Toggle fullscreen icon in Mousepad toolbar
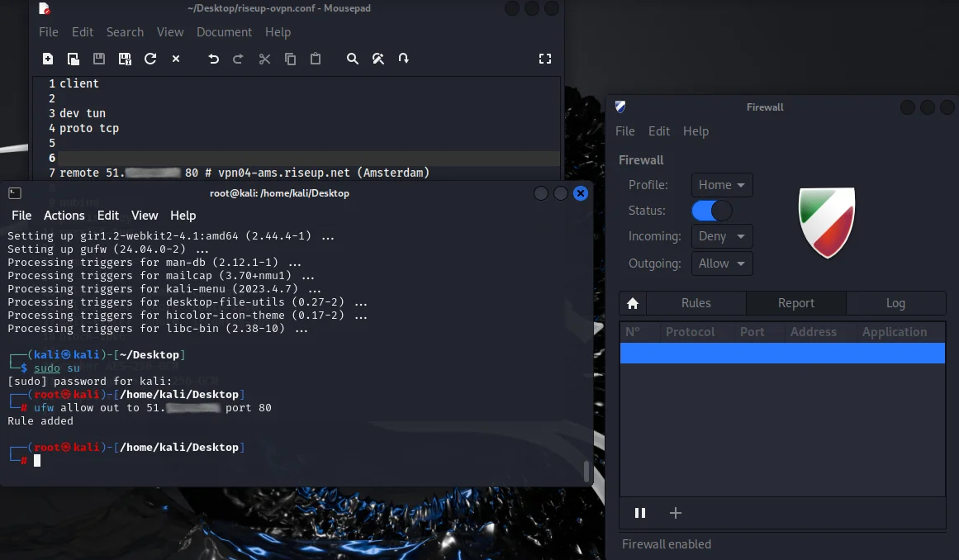The width and height of the screenshot is (959, 560). click(545, 59)
